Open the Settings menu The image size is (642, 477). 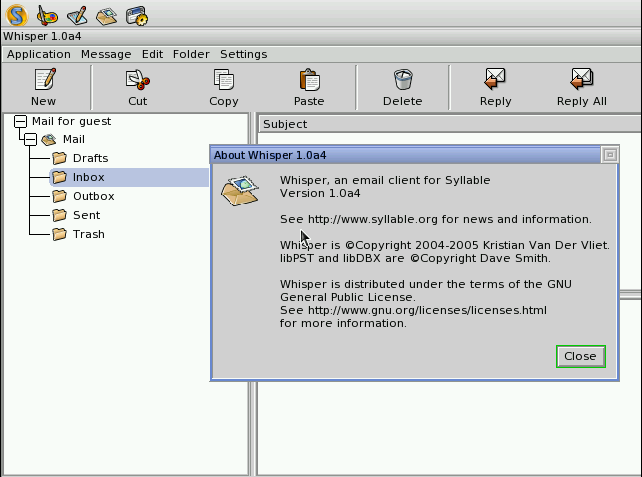click(x=244, y=54)
